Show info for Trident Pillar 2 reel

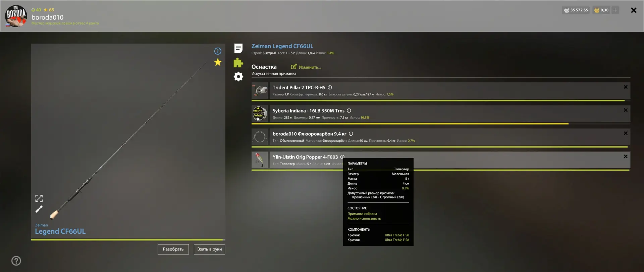pyautogui.click(x=330, y=87)
